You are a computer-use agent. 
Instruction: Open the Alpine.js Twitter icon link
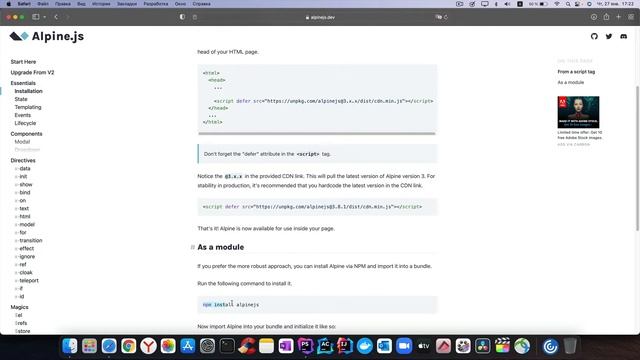pyautogui.click(x=609, y=36)
